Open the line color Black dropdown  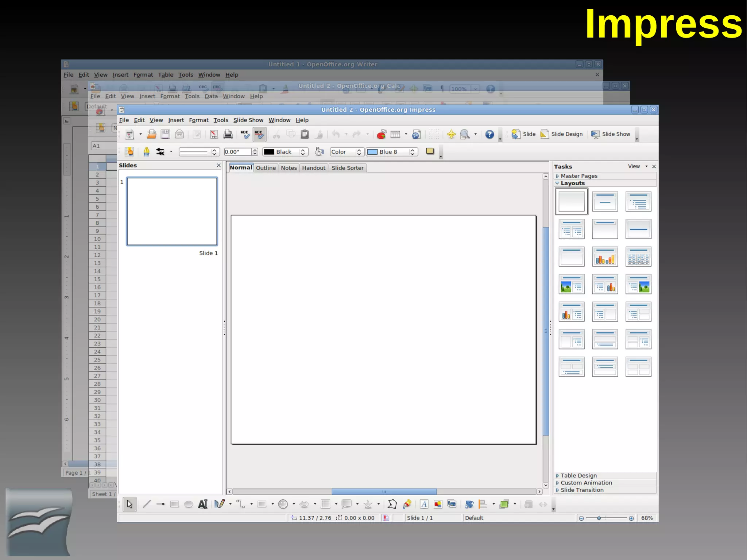point(302,152)
